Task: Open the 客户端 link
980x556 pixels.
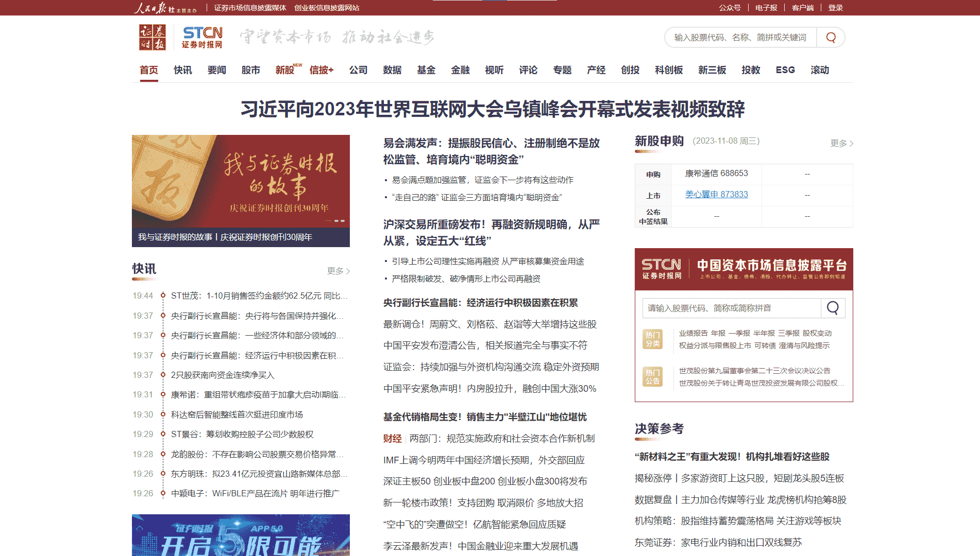Action: click(803, 8)
